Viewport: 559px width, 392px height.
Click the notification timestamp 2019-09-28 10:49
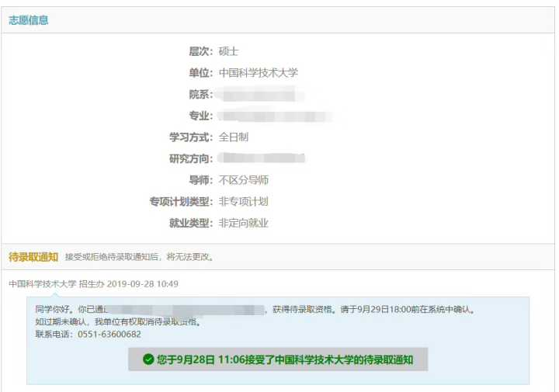[x=143, y=283]
